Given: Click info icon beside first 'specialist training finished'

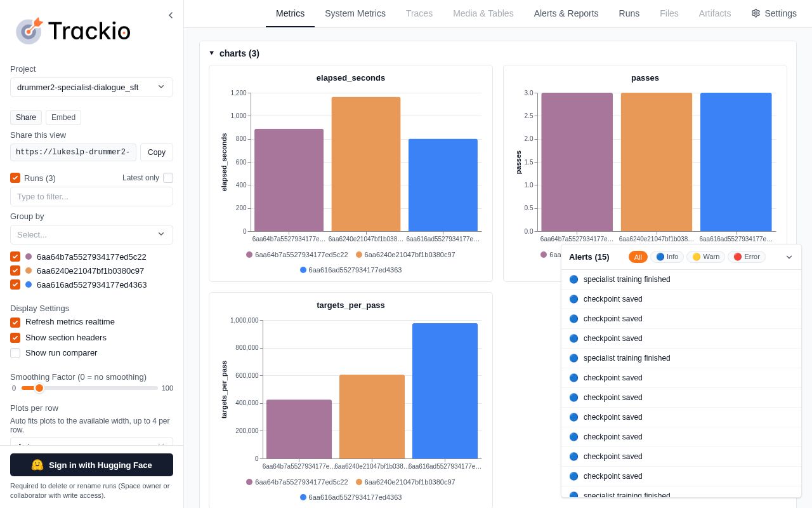Looking at the screenshot, I should 574,279.
